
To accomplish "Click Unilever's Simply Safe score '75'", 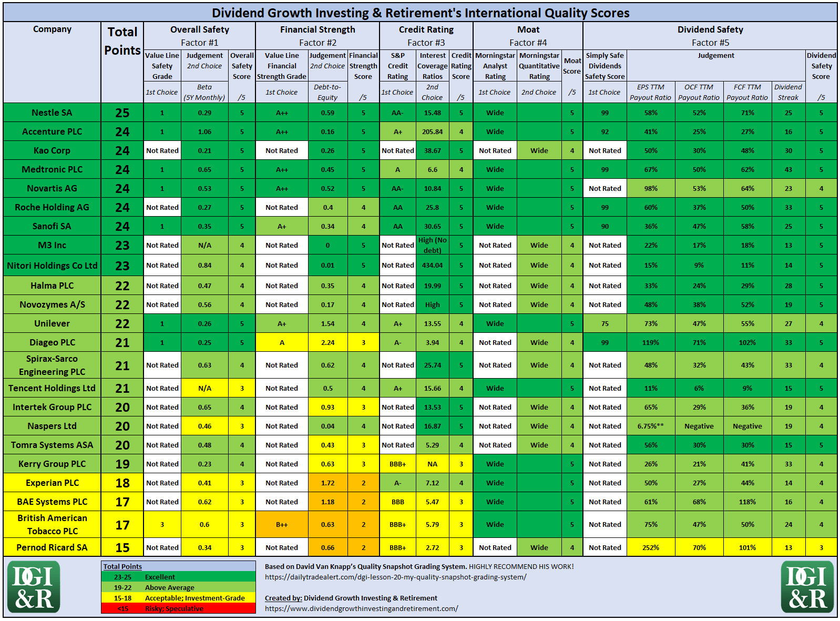I will tap(605, 323).
